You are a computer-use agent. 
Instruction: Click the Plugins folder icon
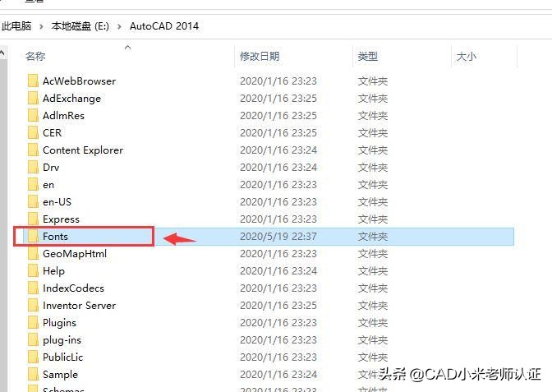(33, 322)
